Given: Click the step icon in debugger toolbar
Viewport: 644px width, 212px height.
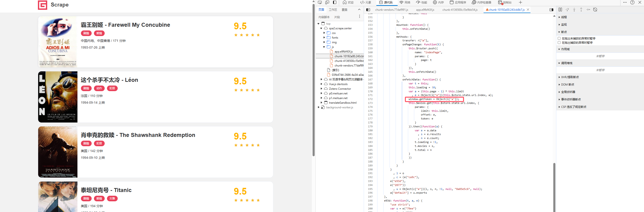Looking at the screenshot, I should pyautogui.click(x=588, y=10).
